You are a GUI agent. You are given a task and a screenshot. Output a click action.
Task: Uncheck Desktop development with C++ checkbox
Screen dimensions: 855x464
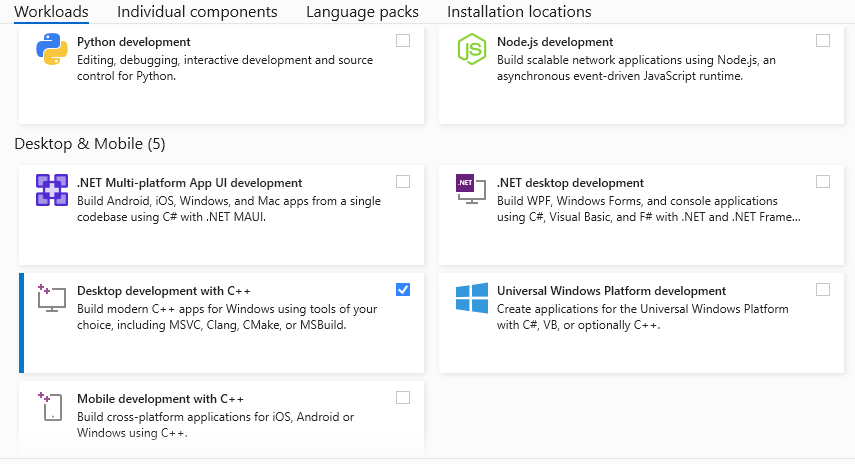pos(403,290)
